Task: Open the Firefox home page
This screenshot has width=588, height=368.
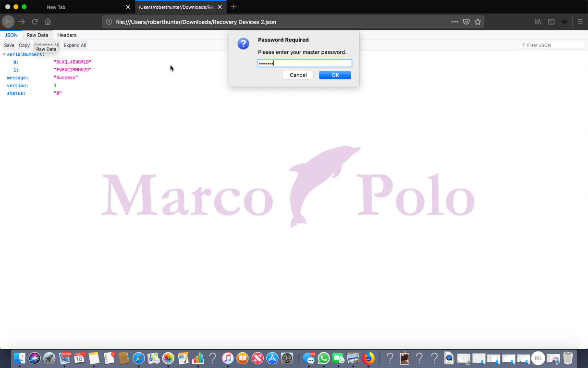Action: pos(48,22)
